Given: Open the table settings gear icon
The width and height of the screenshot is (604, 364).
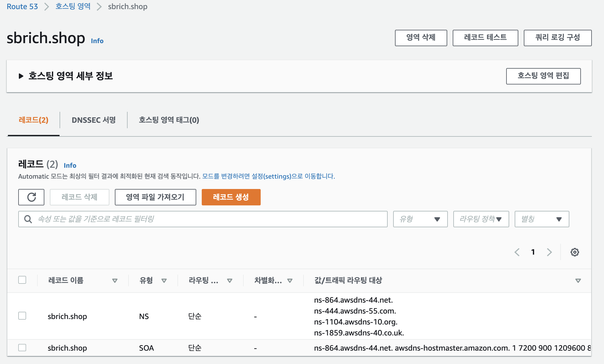Looking at the screenshot, I should (575, 252).
